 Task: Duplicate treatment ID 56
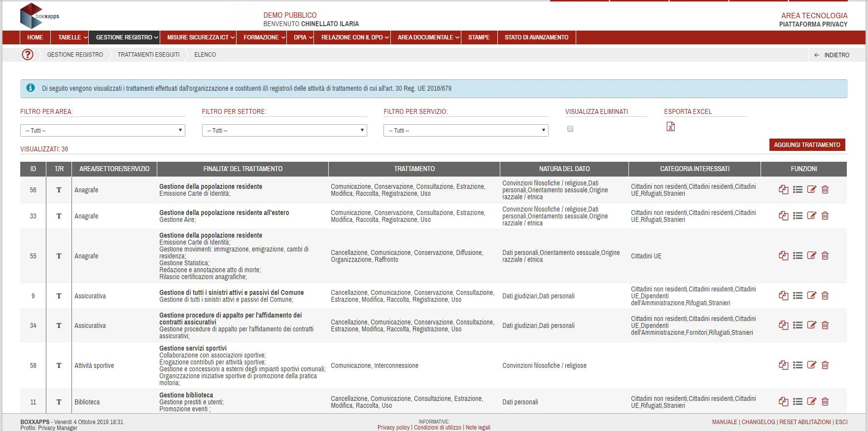783,190
